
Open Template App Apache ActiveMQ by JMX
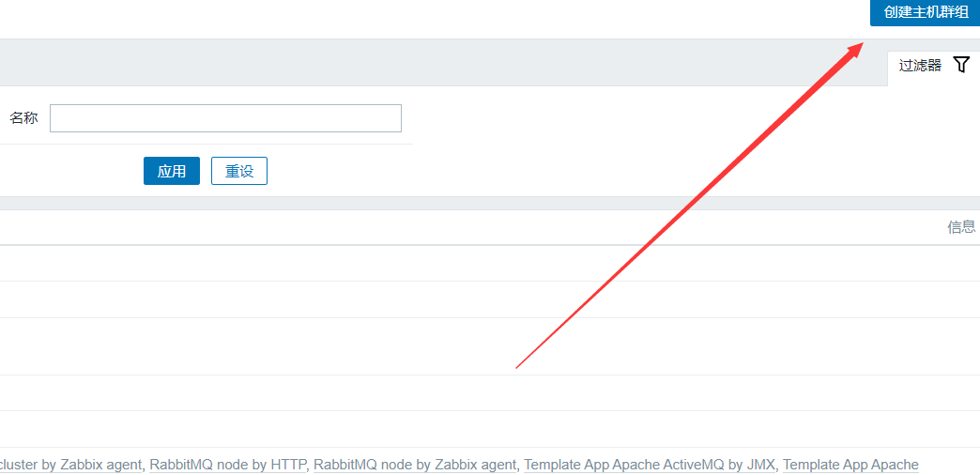650,465
